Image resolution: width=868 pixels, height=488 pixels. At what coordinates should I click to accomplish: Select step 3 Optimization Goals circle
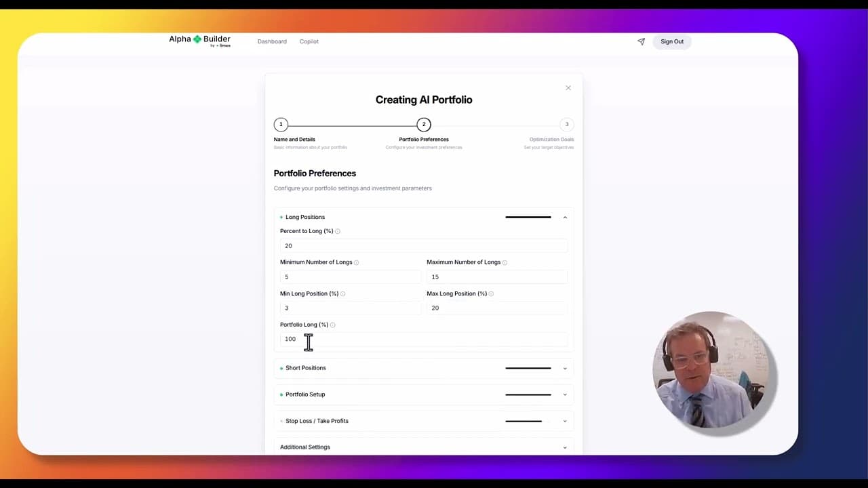(x=567, y=124)
